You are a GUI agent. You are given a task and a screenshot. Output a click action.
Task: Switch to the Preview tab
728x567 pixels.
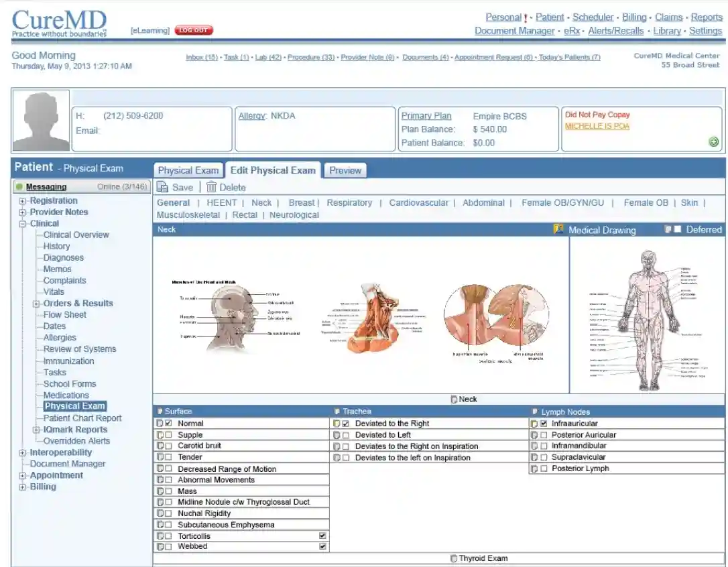(x=345, y=170)
